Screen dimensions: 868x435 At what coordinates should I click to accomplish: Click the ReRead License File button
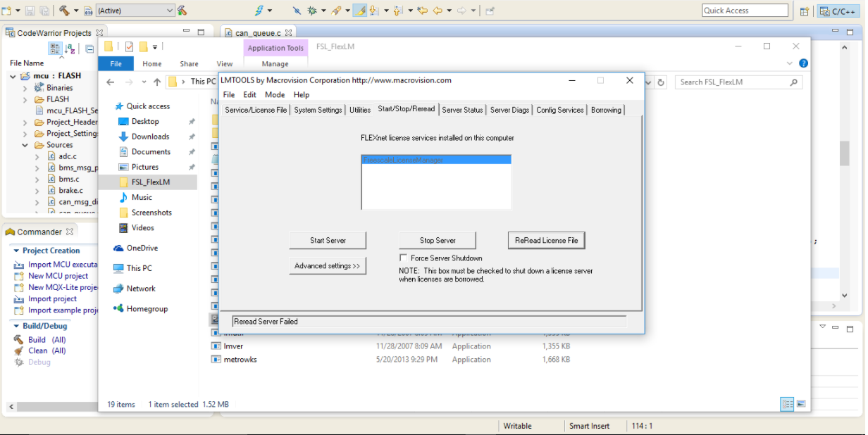coord(546,241)
